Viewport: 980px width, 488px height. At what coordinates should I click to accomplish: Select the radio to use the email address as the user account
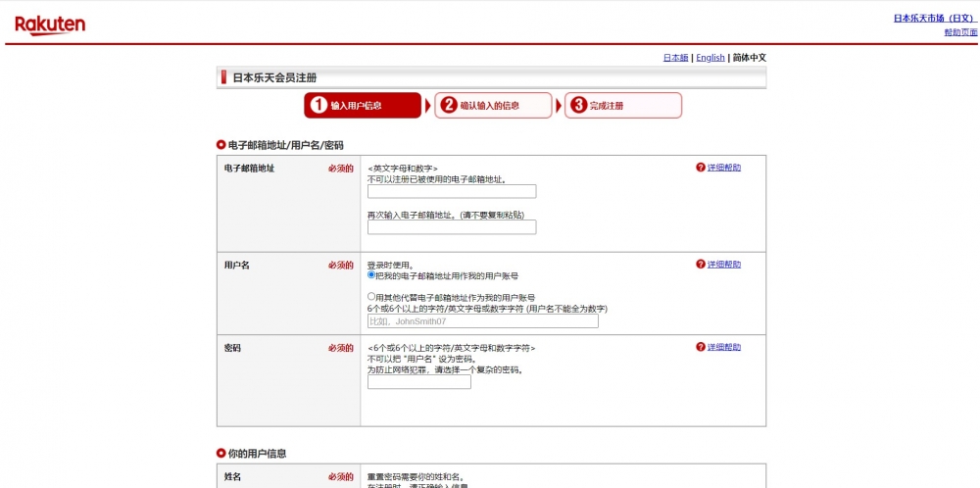(x=371, y=274)
